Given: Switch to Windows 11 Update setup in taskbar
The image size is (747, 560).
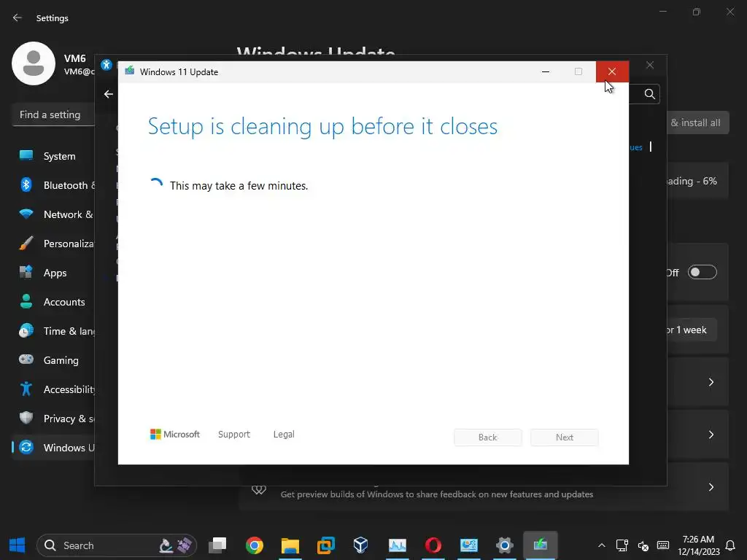Looking at the screenshot, I should (x=541, y=545).
